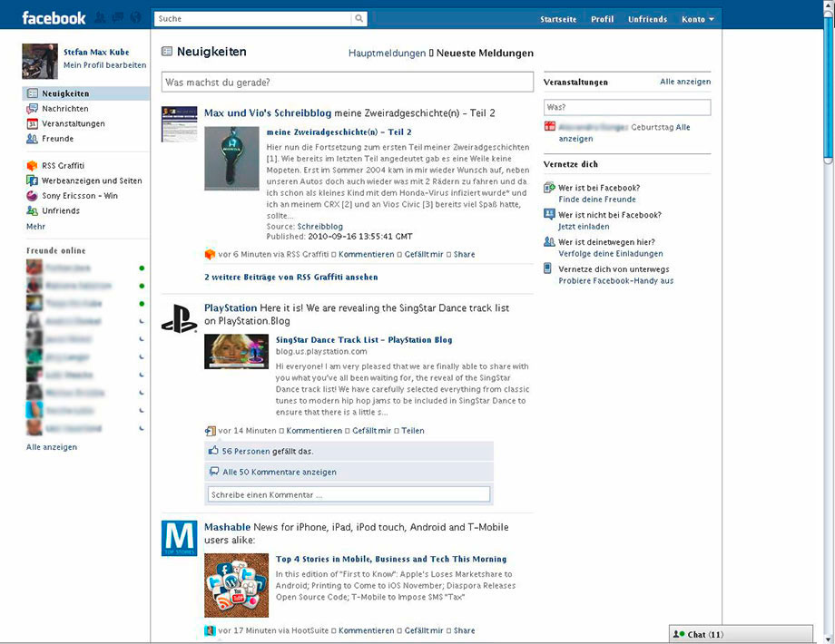Open friend requests icon in top bar
835x644 pixels.
(100, 18)
